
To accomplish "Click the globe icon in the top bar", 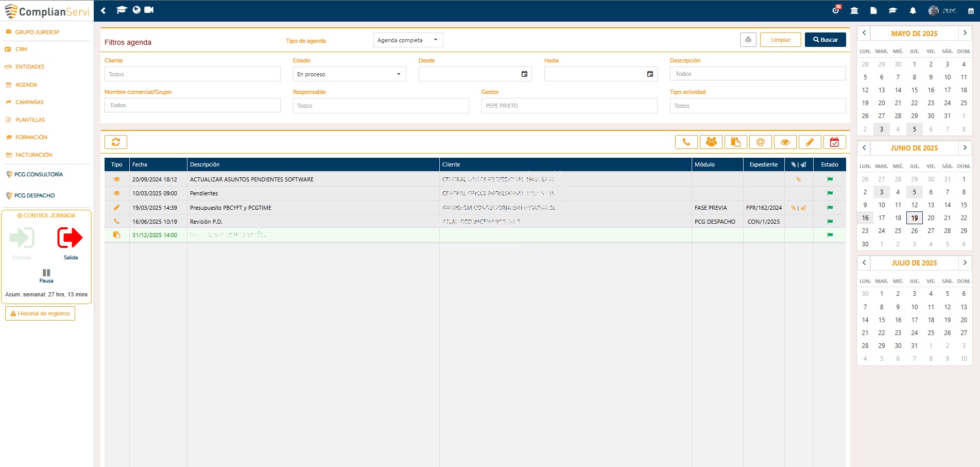I will coord(136,10).
